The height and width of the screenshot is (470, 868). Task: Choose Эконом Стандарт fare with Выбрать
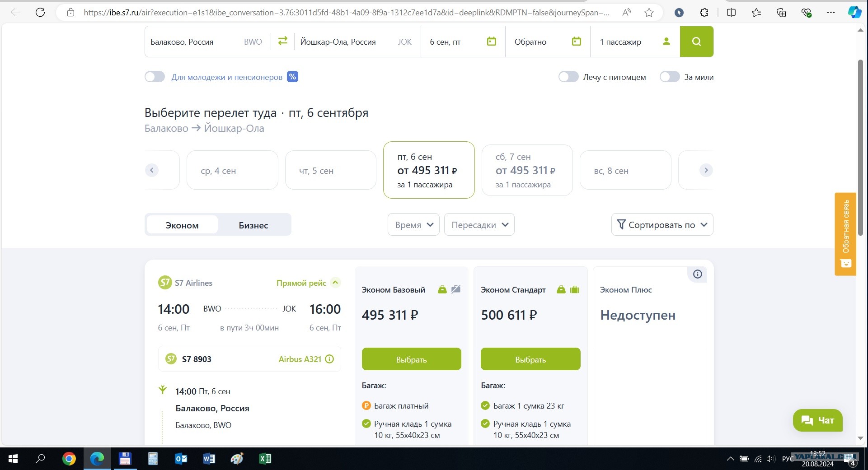coord(530,359)
